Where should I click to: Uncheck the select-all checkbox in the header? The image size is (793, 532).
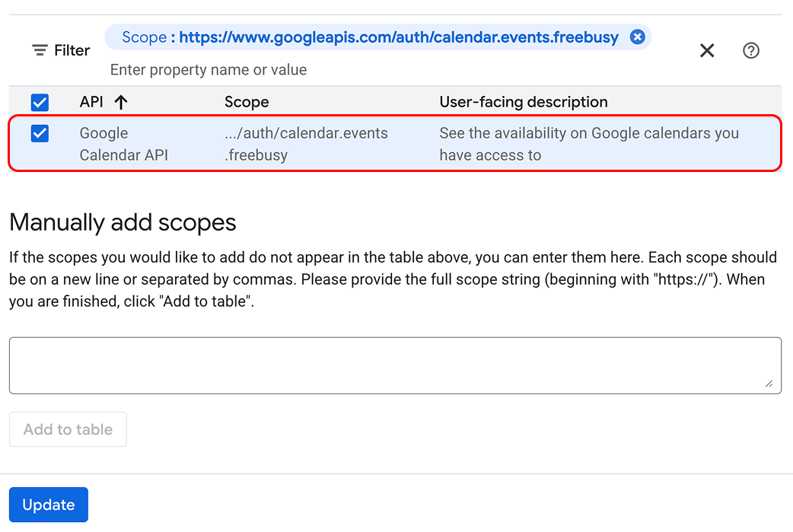click(39, 101)
